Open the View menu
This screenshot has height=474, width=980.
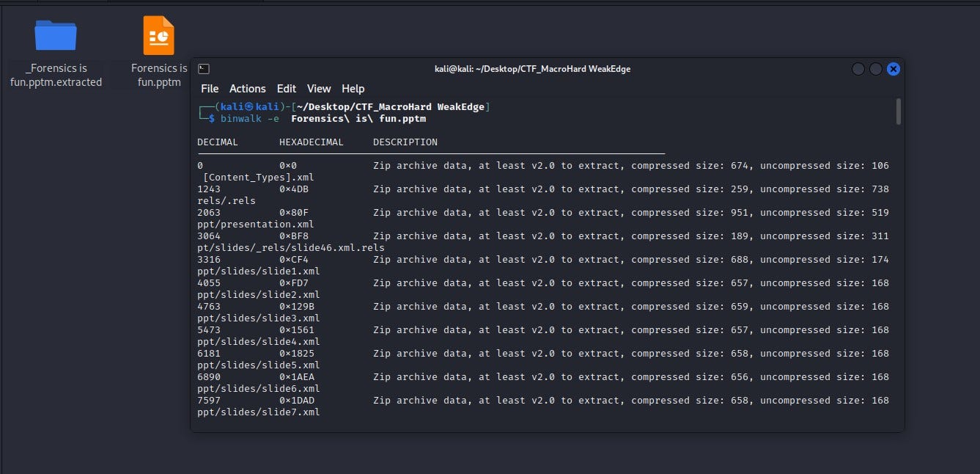click(x=319, y=88)
